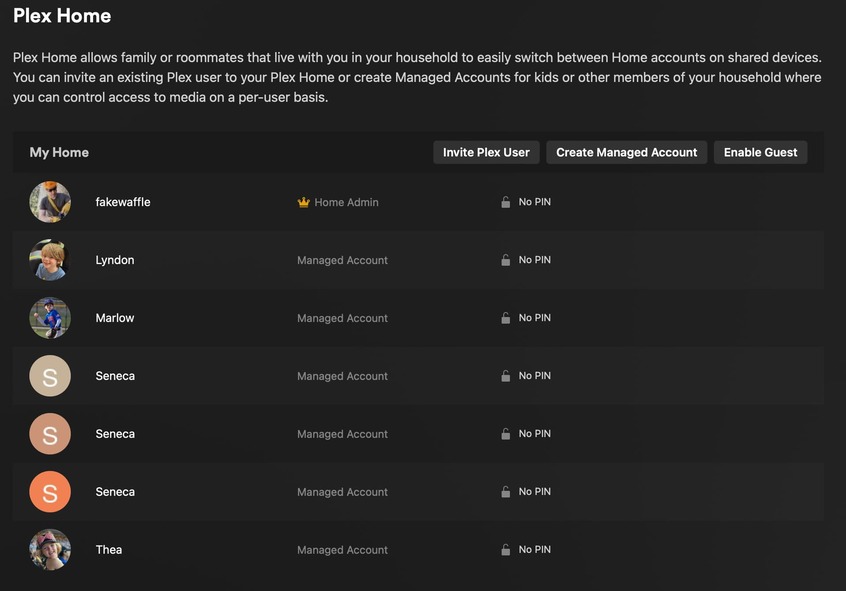
Task: Click the beige Seneca avatar circle
Action: coord(50,376)
